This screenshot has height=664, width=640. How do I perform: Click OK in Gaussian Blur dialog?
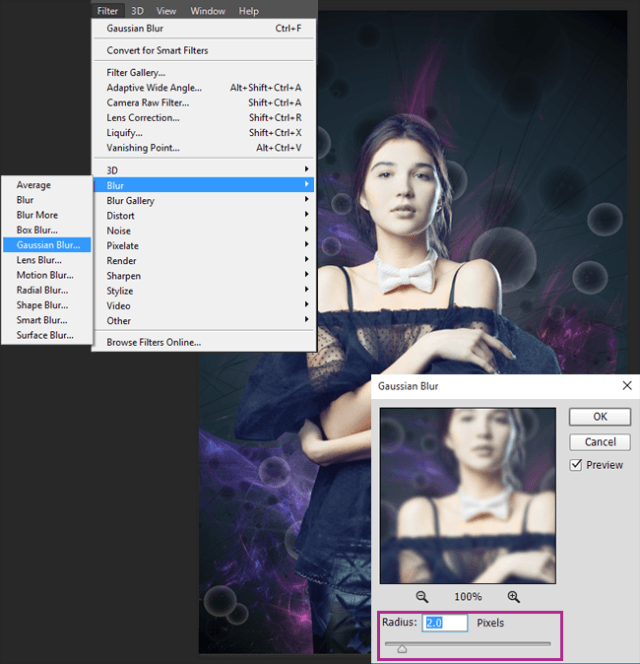tap(600, 417)
